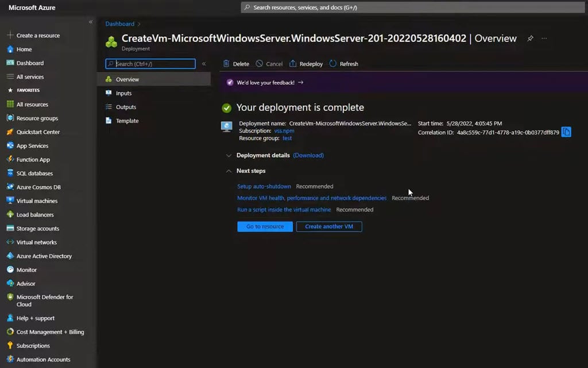
Task: Open Virtual machines monitor icon
Action: pos(10,201)
